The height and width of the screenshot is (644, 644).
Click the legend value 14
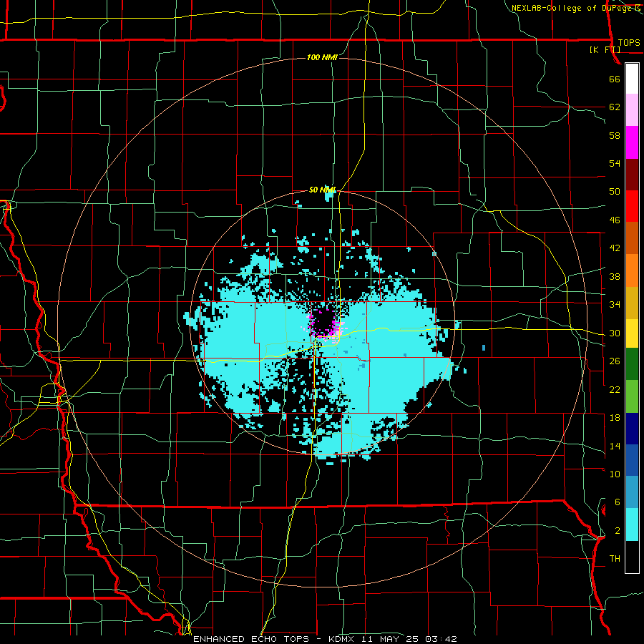(x=615, y=446)
